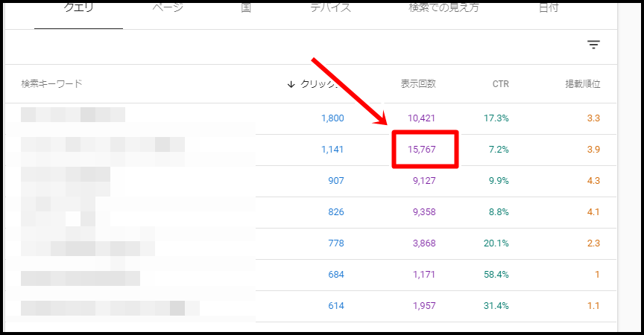Open the filter rows icon
This screenshot has width=644, height=335.
tap(593, 45)
